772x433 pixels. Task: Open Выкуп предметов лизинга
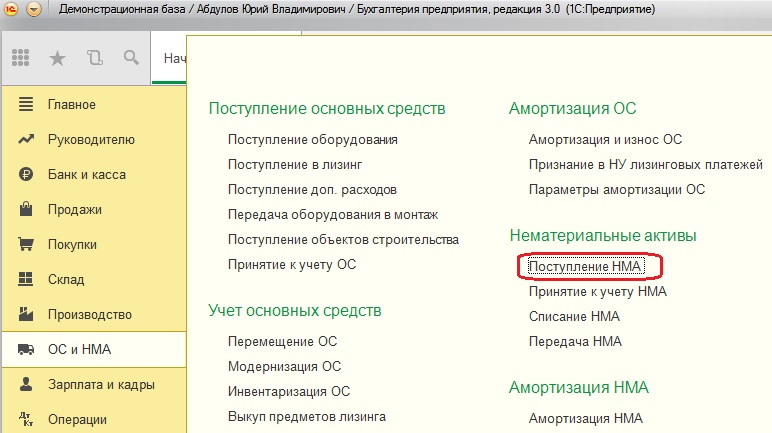click(307, 417)
